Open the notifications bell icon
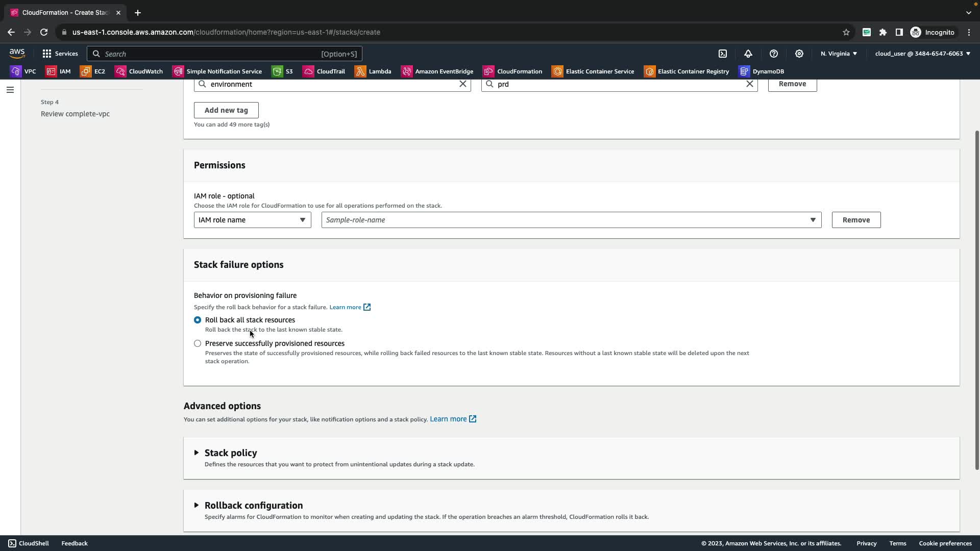The width and height of the screenshot is (980, 551). [x=748, y=54]
